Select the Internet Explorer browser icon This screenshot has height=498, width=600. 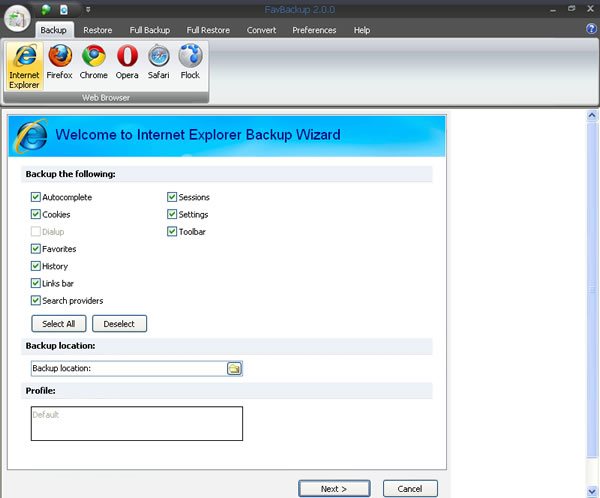24,66
